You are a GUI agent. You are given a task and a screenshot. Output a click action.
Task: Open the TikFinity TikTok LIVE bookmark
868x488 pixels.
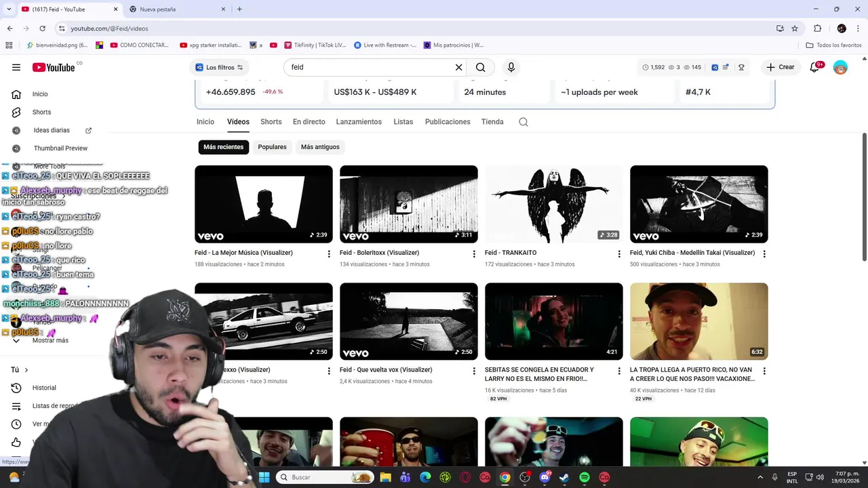pos(315,45)
